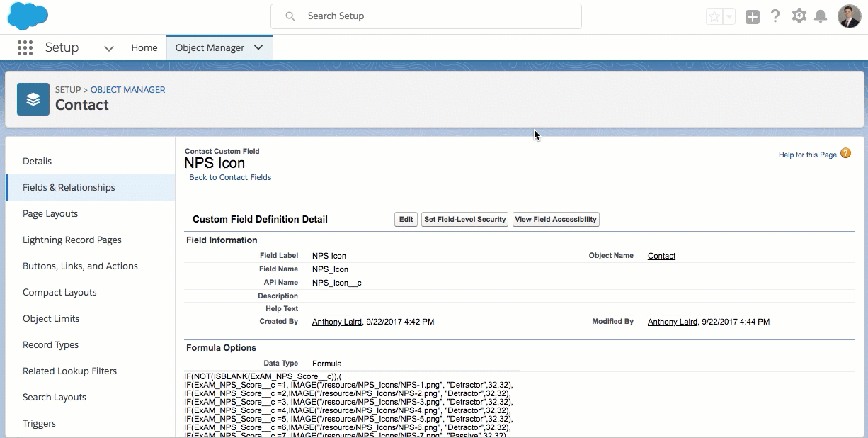This screenshot has height=438, width=868.
Task: Open Triggers in sidebar
Action: coord(39,423)
